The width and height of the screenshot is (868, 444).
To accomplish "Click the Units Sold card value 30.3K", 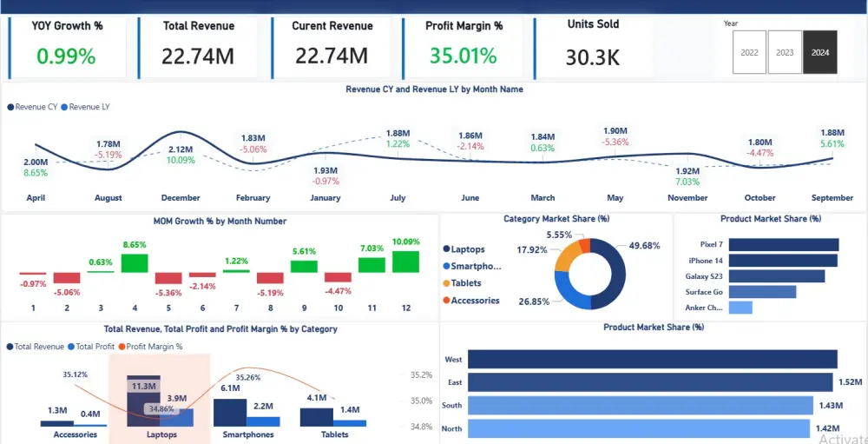I will click(x=592, y=57).
